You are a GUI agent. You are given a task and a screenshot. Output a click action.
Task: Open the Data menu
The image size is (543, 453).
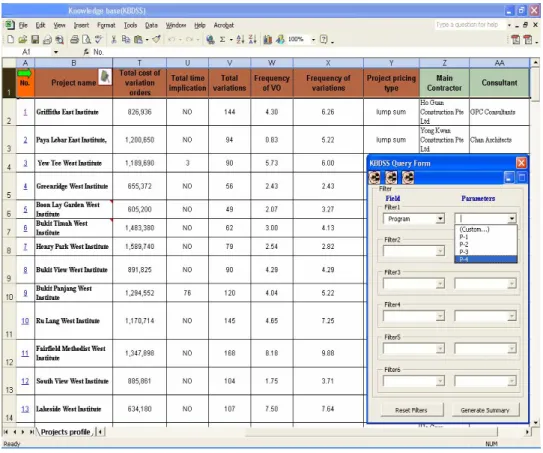pos(151,25)
